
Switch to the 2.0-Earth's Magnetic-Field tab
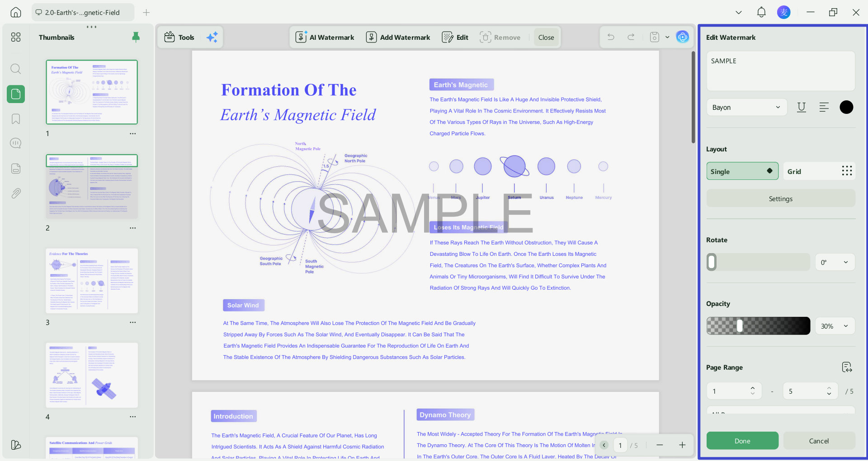pyautogui.click(x=83, y=13)
